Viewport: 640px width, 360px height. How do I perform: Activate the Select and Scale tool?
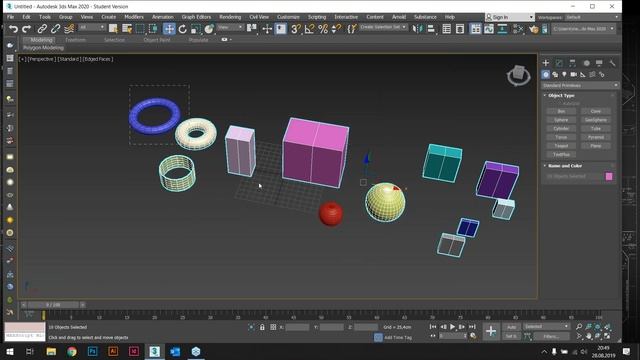coord(196,29)
